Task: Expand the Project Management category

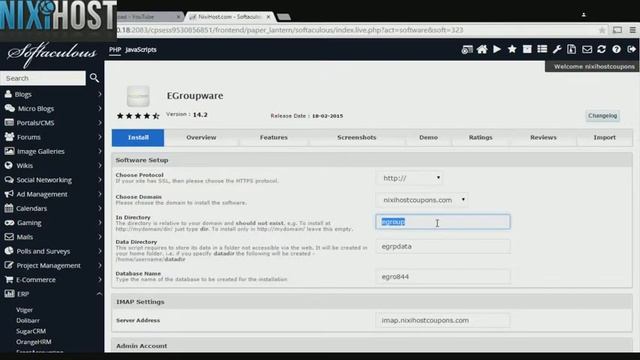Action: 52,266
